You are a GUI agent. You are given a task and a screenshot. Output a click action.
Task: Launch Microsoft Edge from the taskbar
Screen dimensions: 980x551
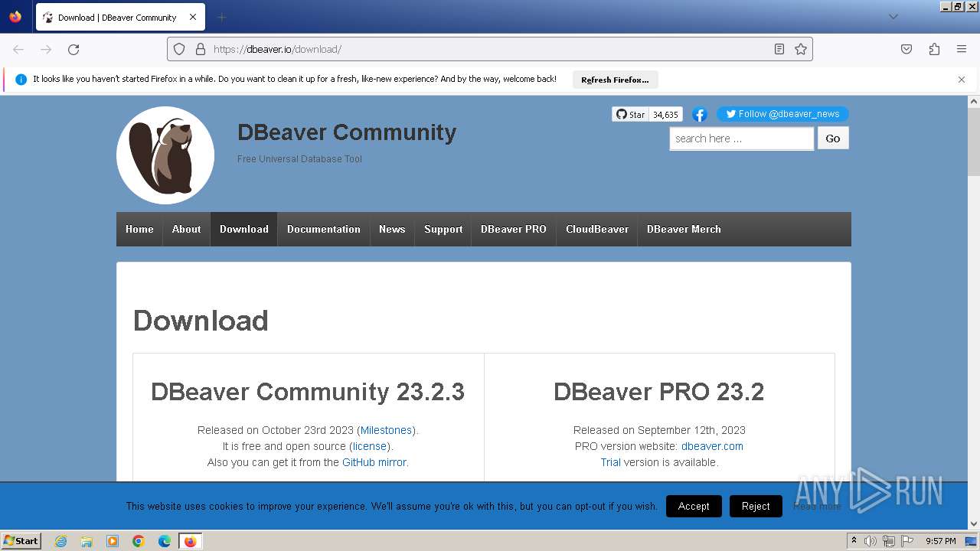165,541
